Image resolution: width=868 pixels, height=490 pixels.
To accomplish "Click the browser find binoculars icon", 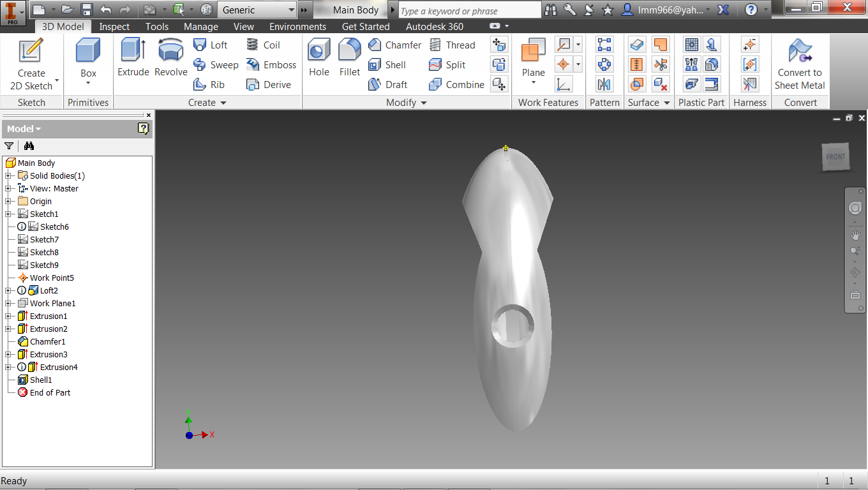I will pyautogui.click(x=29, y=146).
